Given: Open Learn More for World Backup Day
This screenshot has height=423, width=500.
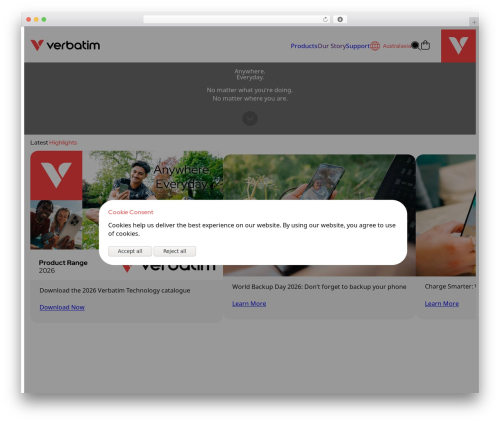Looking at the screenshot, I should point(249,304).
